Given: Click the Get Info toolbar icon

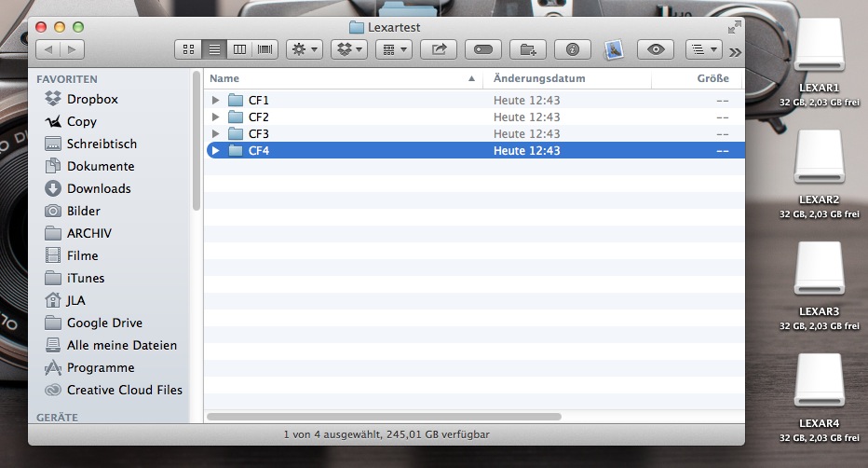Looking at the screenshot, I should click(x=573, y=49).
